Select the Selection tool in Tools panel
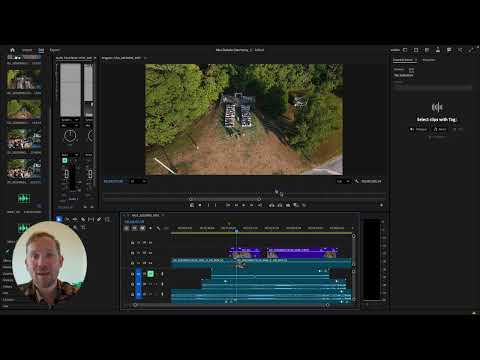 (x=59, y=219)
